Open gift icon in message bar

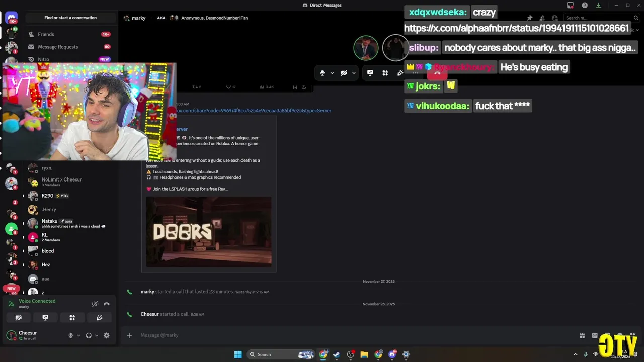coord(582,335)
